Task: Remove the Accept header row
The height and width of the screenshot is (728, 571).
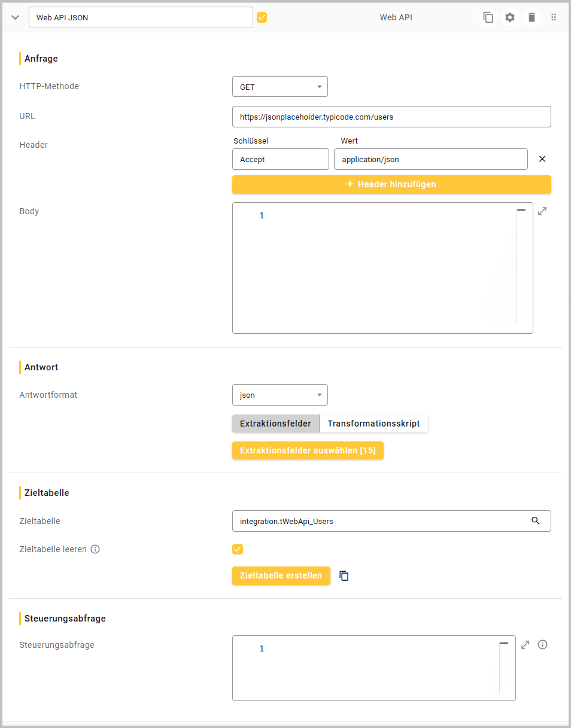Action: (x=542, y=159)
